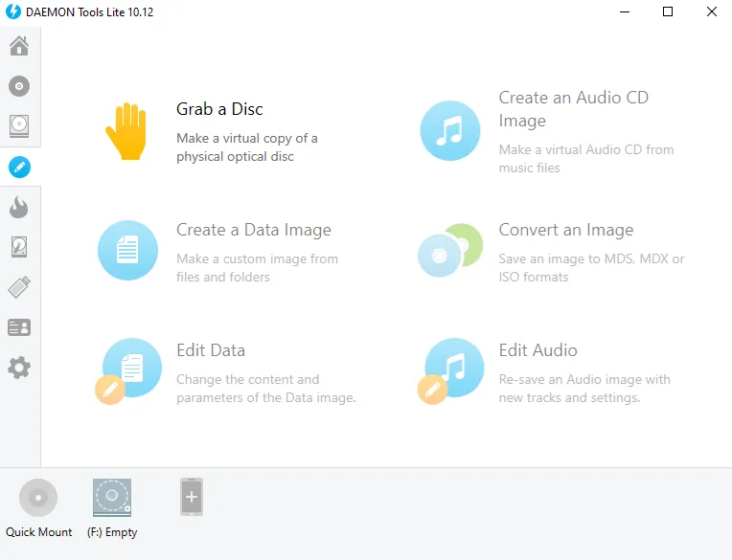Open Convert an Image heading
Screen dimensions: 732x560
(566, 230)
